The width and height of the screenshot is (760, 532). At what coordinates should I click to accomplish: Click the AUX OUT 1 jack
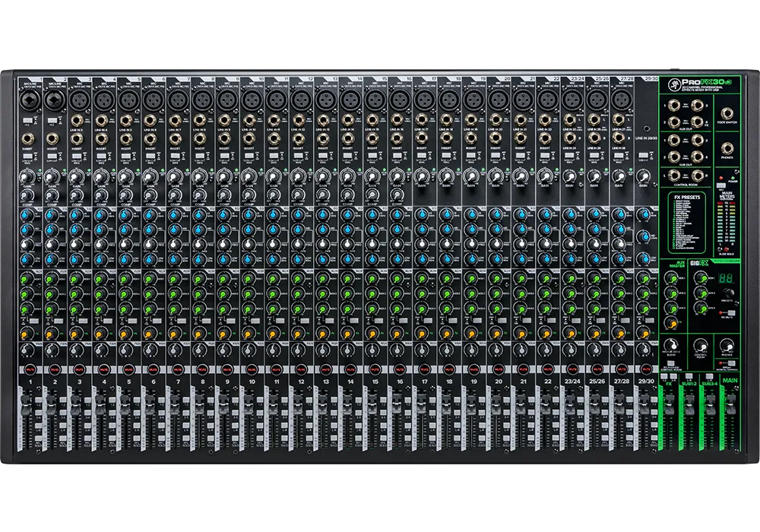point(673,105)
